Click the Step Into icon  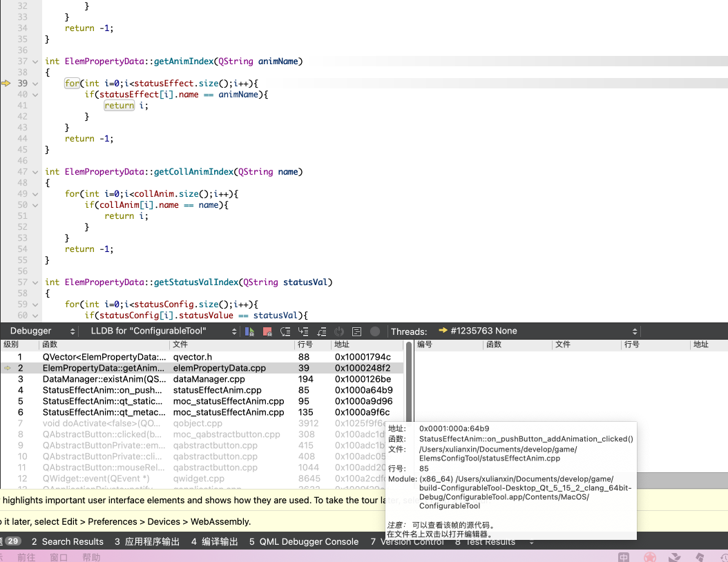tap(303, 331)
